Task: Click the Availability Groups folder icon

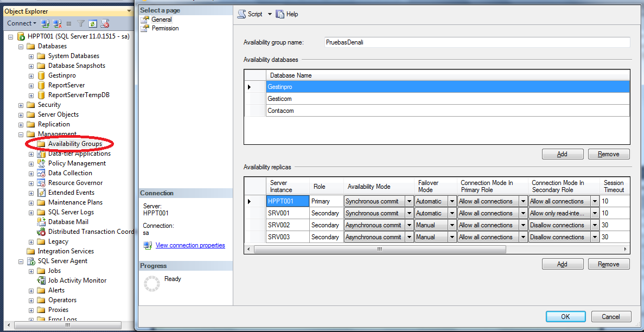Action: click(x=41, y=144)
